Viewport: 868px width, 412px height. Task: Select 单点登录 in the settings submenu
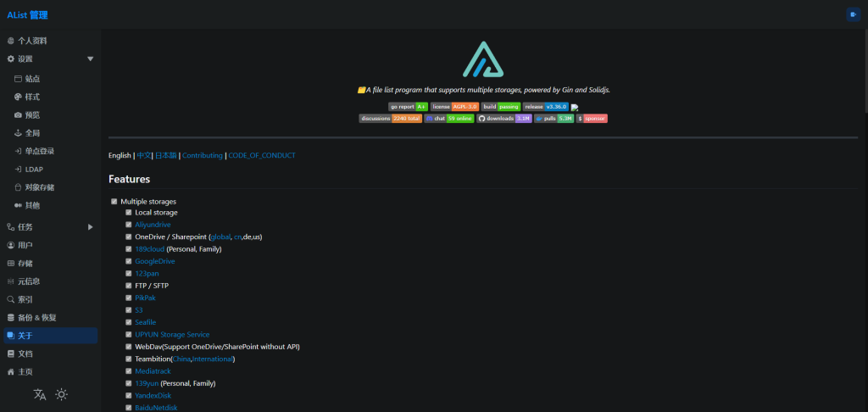39,151
